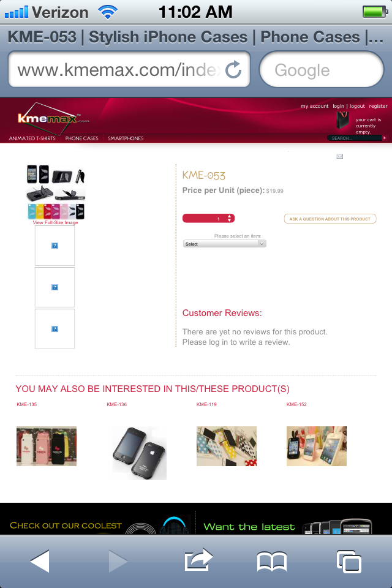This screenshot has height=588, width=392.
Task: Expand the 'Select' item dropdown
Action: pos(224,244)
